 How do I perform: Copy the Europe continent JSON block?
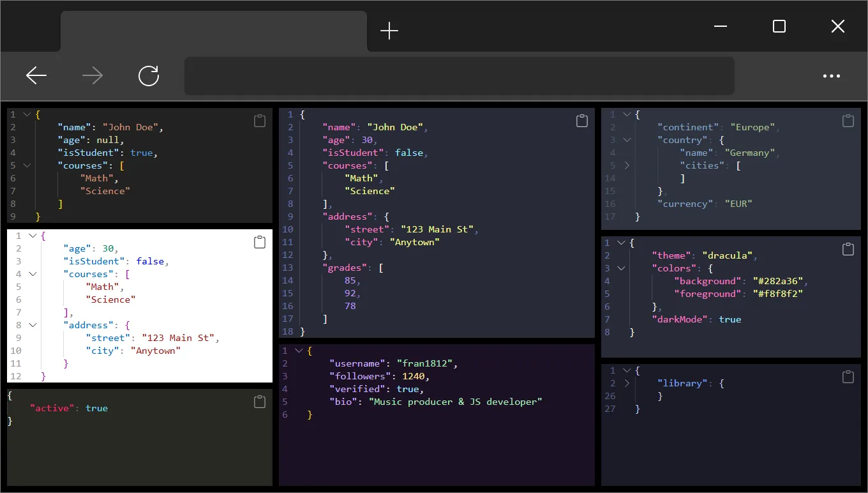[x=848, y=121]
